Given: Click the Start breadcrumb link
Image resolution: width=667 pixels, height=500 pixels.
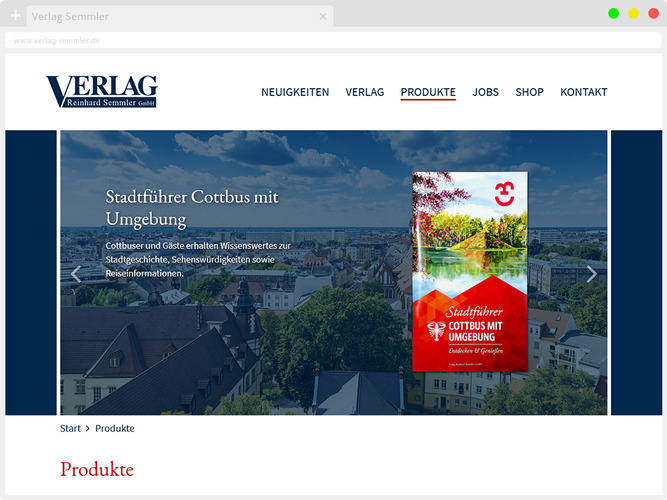Looking at the screenshot, I should coord(70,429).
